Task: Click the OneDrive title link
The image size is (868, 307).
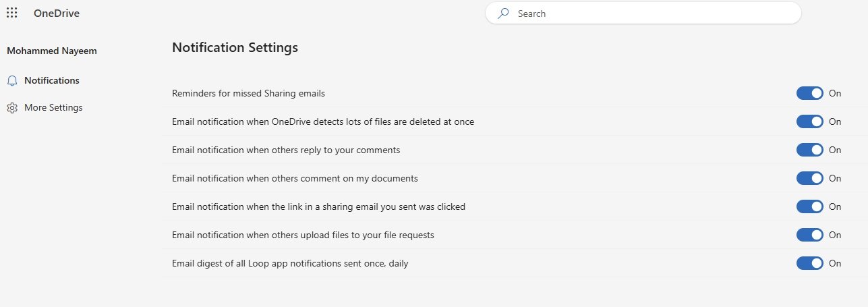Action: click(57, 13)
